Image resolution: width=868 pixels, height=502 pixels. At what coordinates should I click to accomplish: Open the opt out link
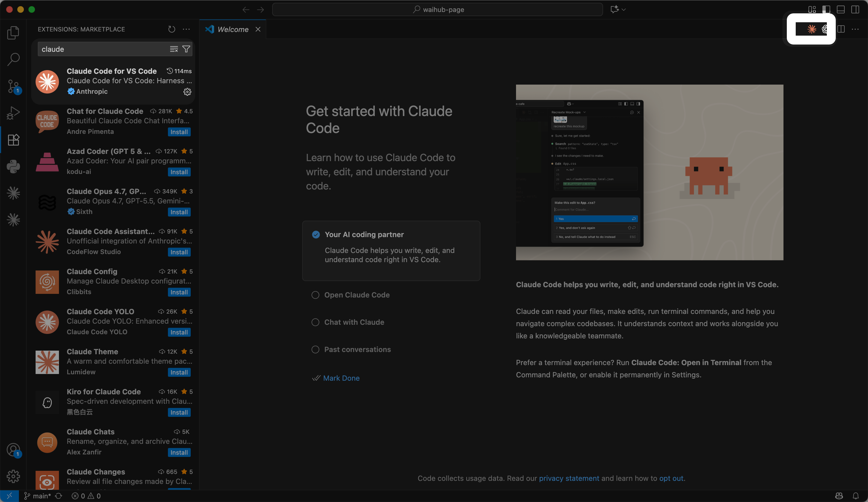[x=671, y=479]
